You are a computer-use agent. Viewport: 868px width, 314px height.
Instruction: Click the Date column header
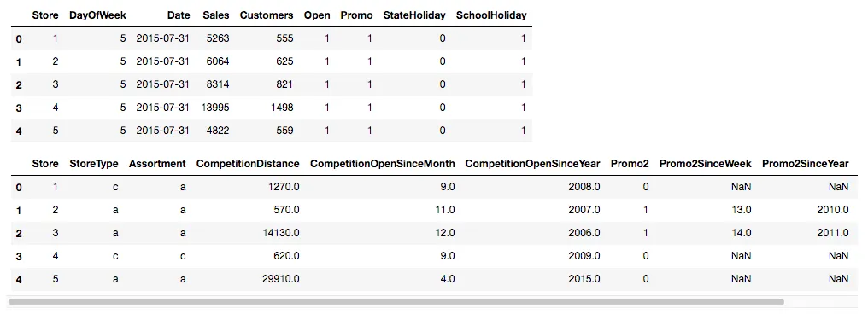coord(178,15)
